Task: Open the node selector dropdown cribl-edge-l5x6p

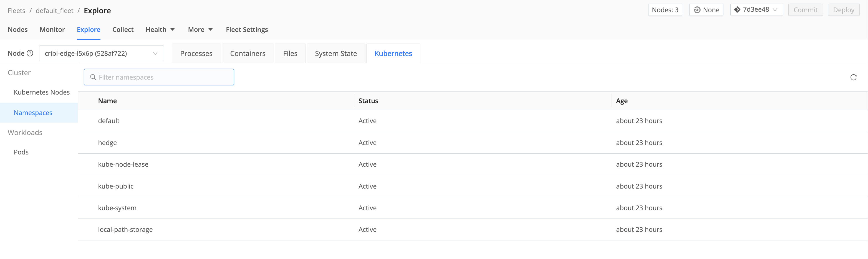Action: click(x=101, y=53)
